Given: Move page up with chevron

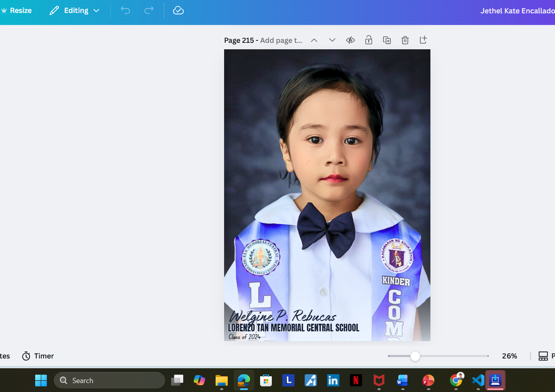Looking at the screenshot, I should click(314, 40).
